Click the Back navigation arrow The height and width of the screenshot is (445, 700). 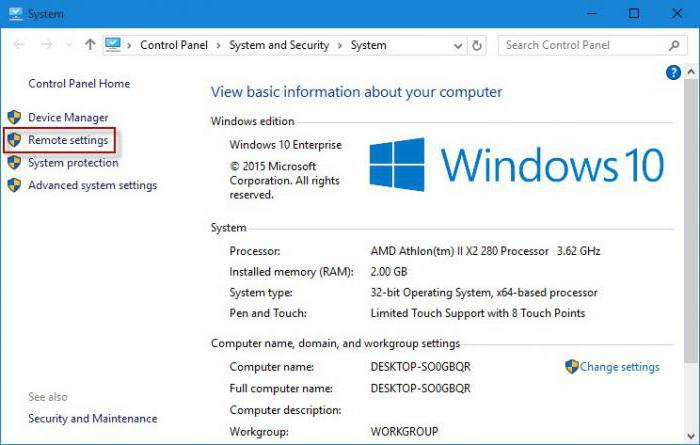coord(20,45)
